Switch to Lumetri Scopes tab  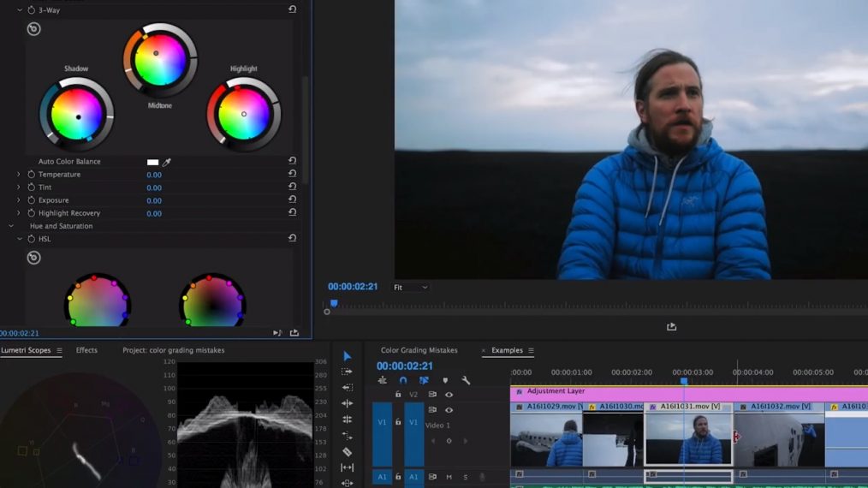[x=26, y=350]
